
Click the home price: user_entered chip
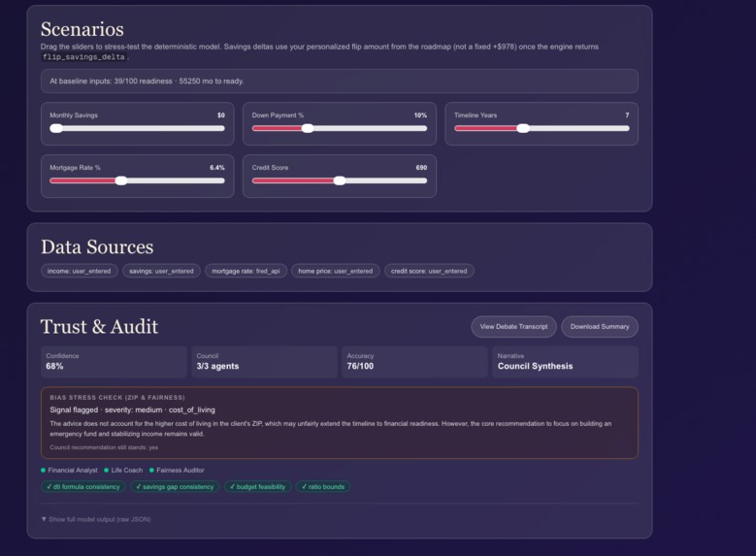335,271
